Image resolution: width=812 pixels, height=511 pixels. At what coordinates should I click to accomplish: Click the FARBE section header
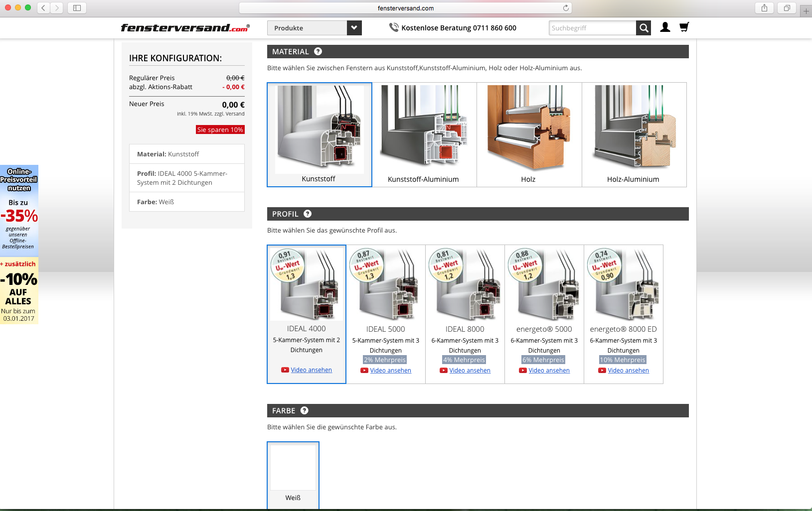click(x=478, y=410)
